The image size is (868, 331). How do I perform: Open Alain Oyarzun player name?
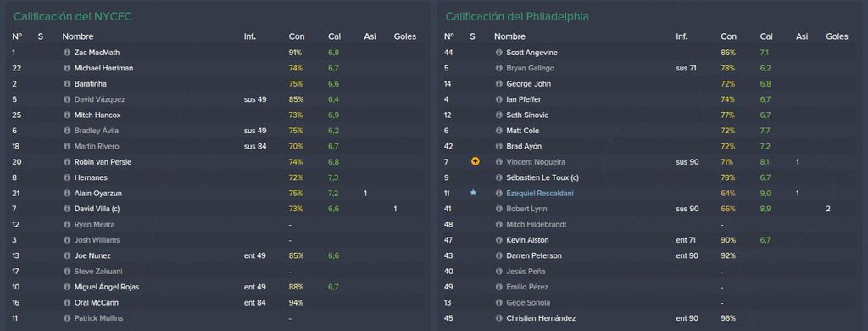pos(97,193)
